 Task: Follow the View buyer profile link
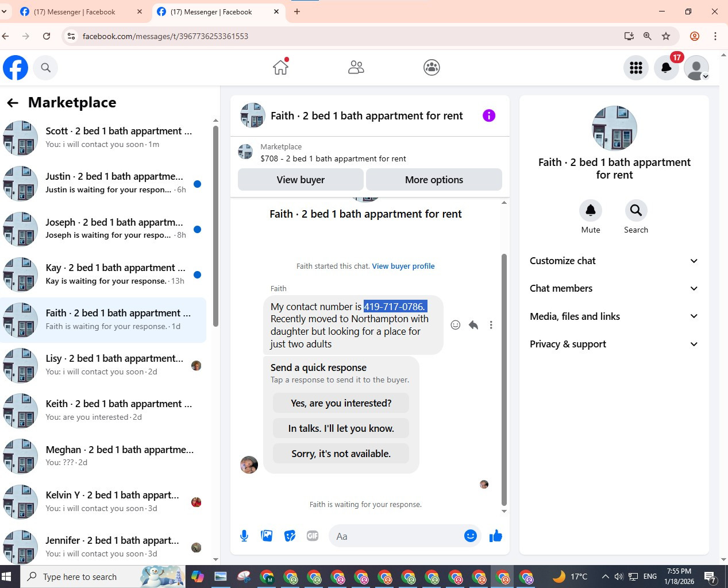403,266
